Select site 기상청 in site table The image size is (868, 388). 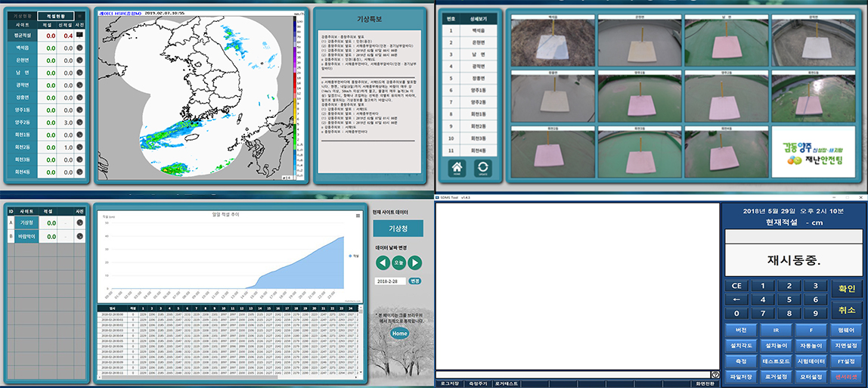[x=28, y=222]
